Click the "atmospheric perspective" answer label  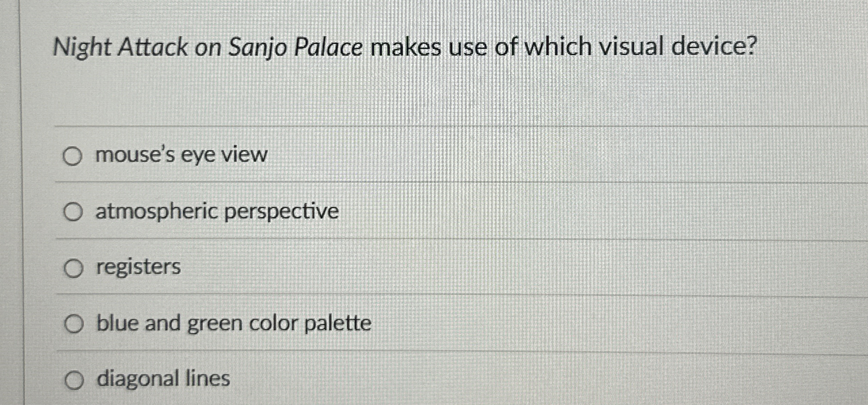[x=217, y=211]
